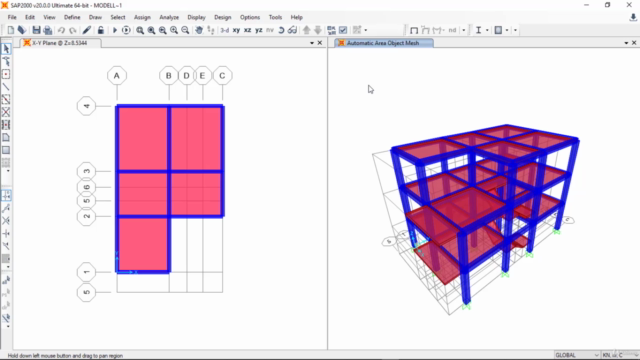Image resolution: width=640 pixels, height=360 pixels.
Task: Click the Zoom Out One Step icon
Action: tap(185, 30)
